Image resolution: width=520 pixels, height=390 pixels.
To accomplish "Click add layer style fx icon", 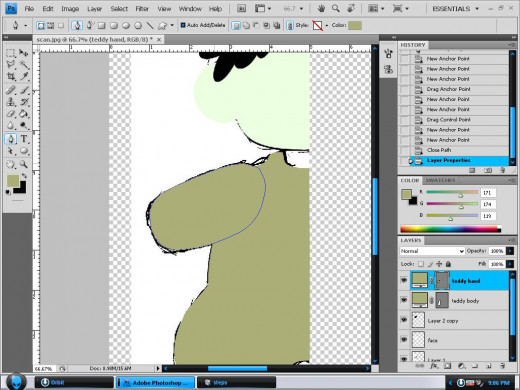I will coord(434,366).
